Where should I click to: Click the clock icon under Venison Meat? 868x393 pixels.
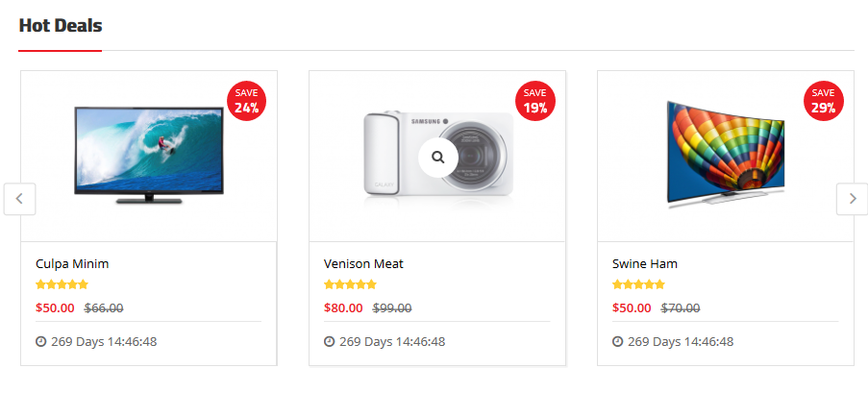[x=330, y=341]
